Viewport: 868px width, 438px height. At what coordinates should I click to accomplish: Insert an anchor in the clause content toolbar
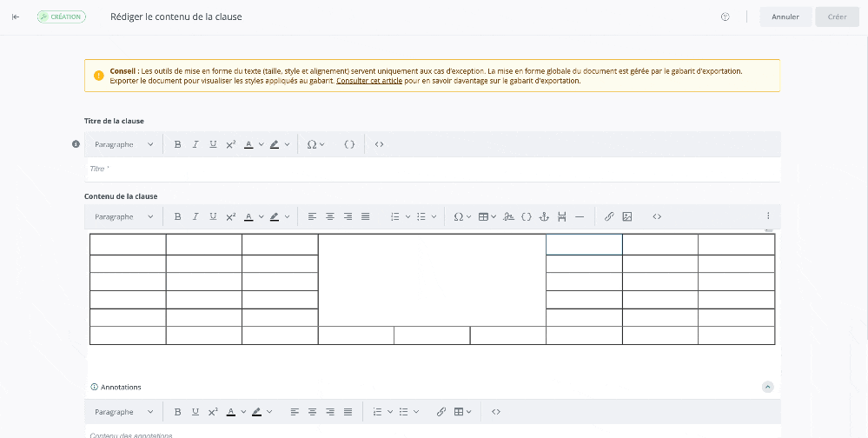click(x=544, y=216)
